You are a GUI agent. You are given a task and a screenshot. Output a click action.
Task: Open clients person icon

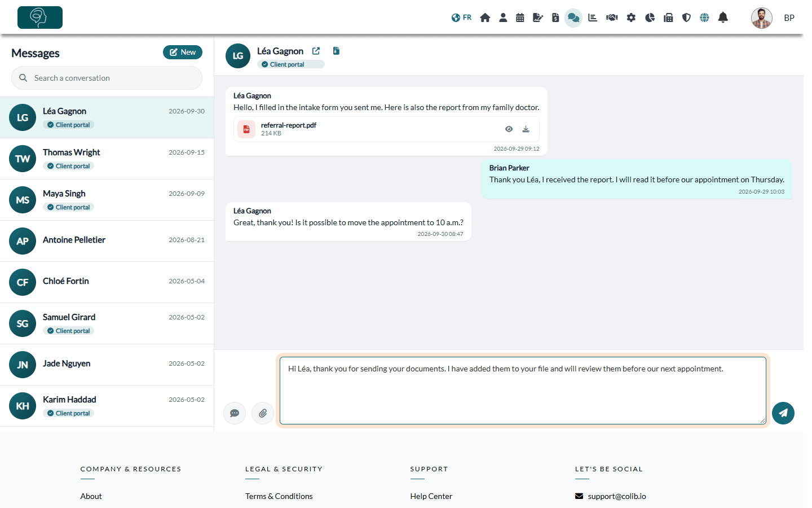tap(503, 17)
